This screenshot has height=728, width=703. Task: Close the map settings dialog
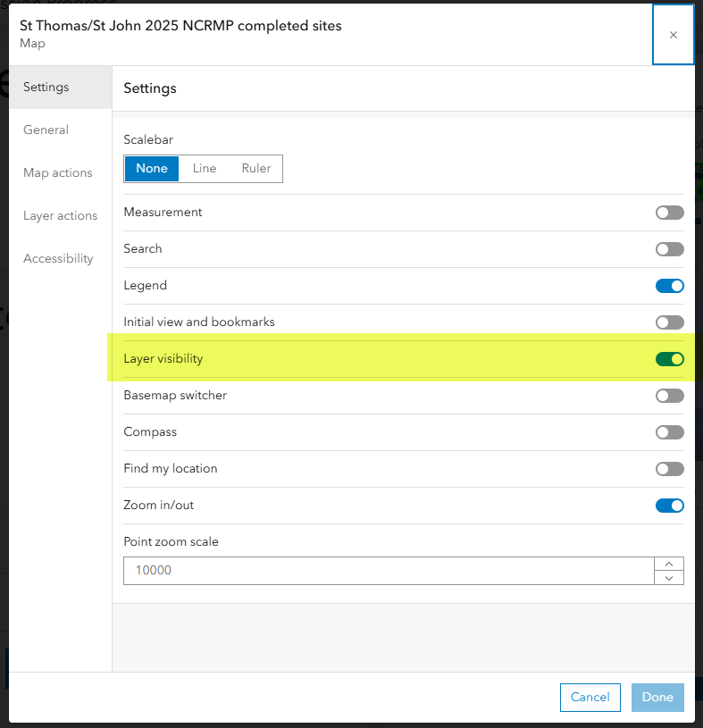[x=673, y=35]
